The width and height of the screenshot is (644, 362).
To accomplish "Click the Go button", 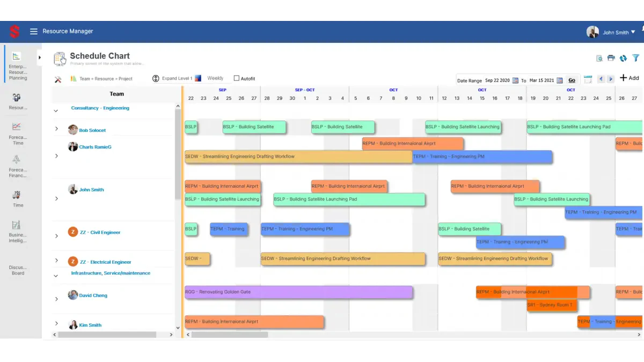I will [x=572, y=80].
